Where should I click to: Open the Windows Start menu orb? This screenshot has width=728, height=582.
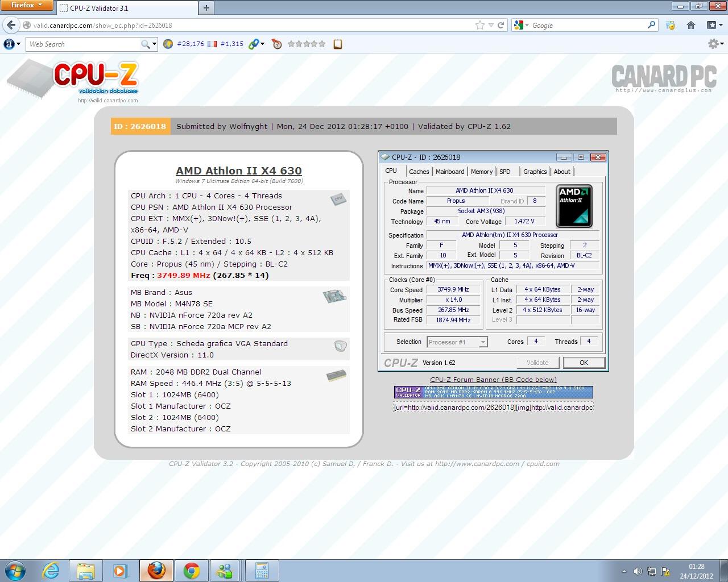(x=15, y=570)
